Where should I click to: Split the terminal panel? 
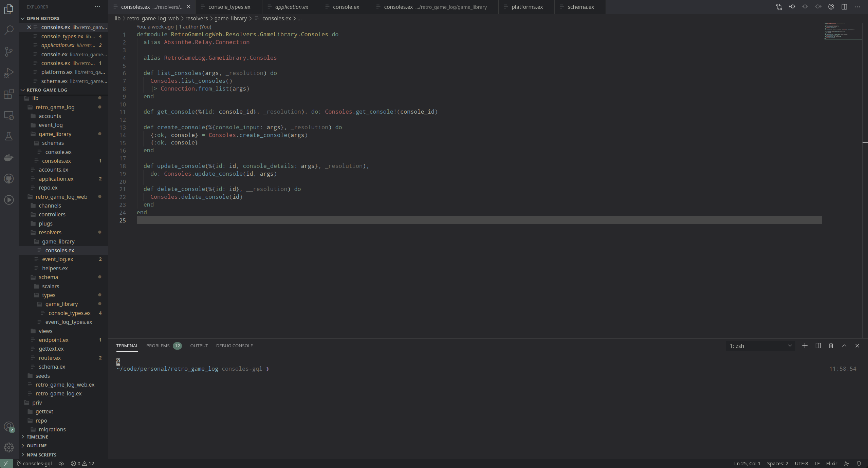pos(818,346)
